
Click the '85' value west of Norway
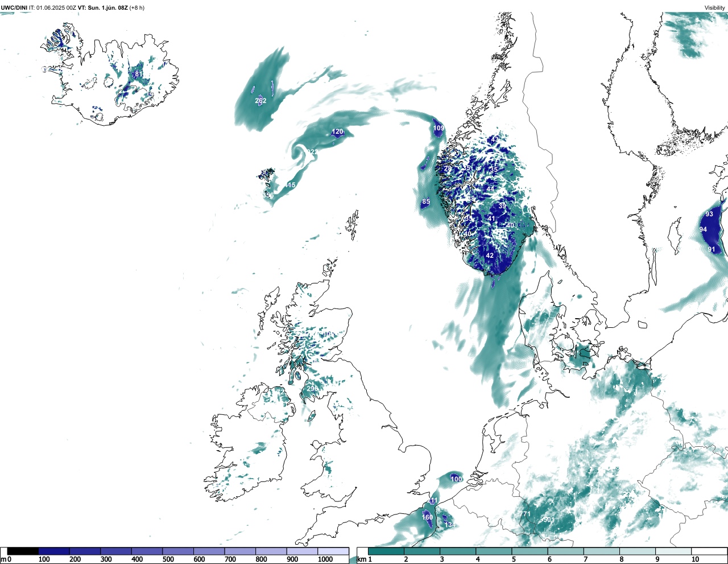pyautogui.click(x=426, y=202)
